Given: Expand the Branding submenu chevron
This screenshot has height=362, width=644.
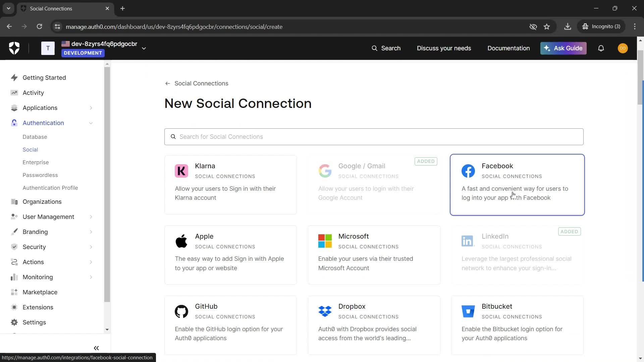Looking at the screenshot, I should [91, 232].
